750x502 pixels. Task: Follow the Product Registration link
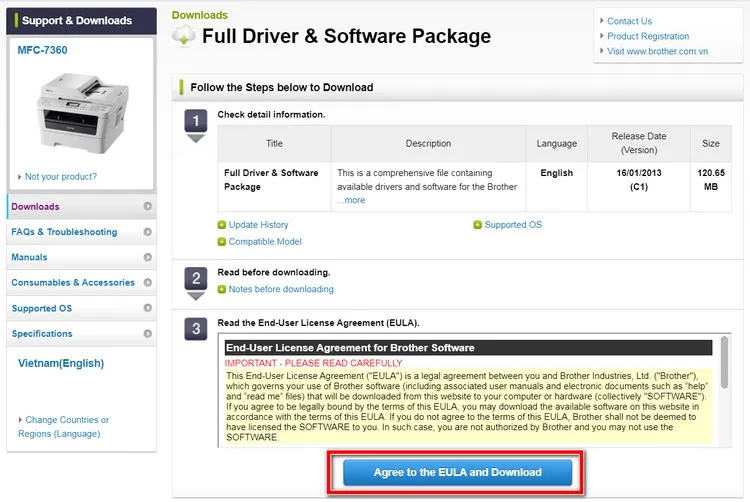click(x=648, y=36)
